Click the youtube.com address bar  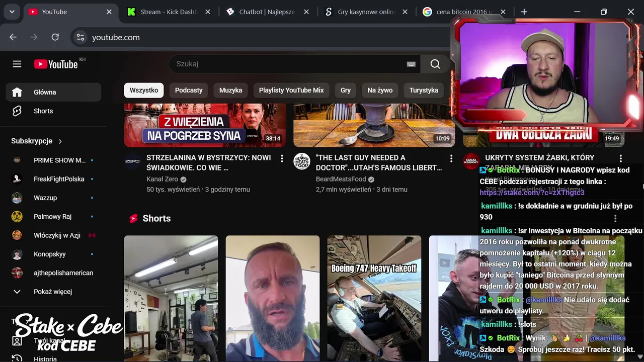(x=262, y=37)
